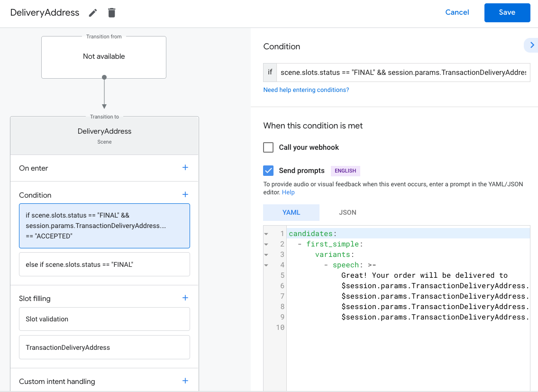Add an On enter handler with plus
The image size is (538, 392).
coord(185,167)
